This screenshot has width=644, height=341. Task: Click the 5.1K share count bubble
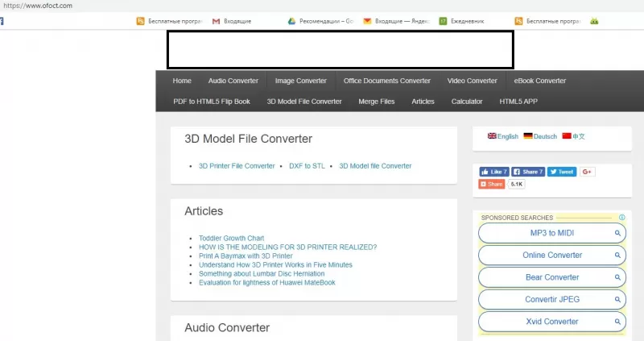pyautogui.click(x=516, y=184)
